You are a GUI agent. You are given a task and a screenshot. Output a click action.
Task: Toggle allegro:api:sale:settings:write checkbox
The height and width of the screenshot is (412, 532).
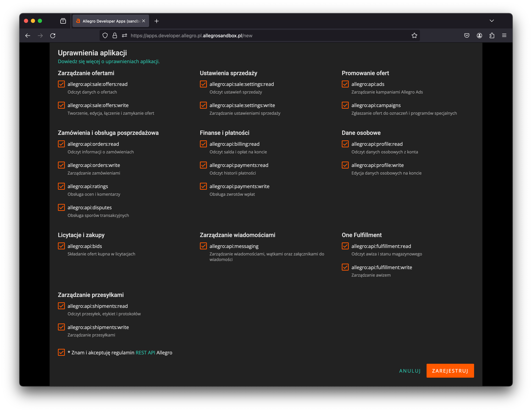(x=203, y=105)
